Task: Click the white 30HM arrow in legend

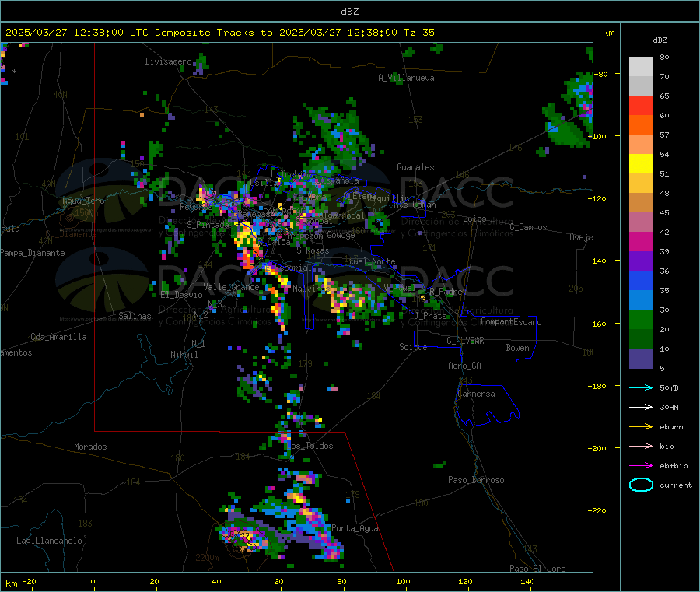Action: coord(641,407)
